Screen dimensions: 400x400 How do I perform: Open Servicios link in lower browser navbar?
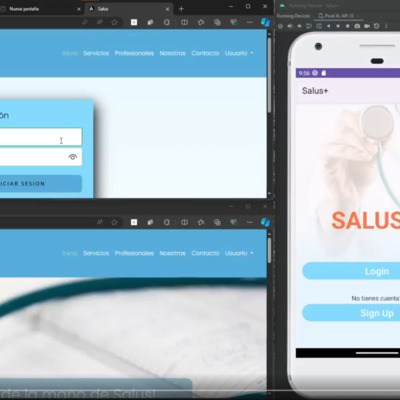[x=96, y=253]
